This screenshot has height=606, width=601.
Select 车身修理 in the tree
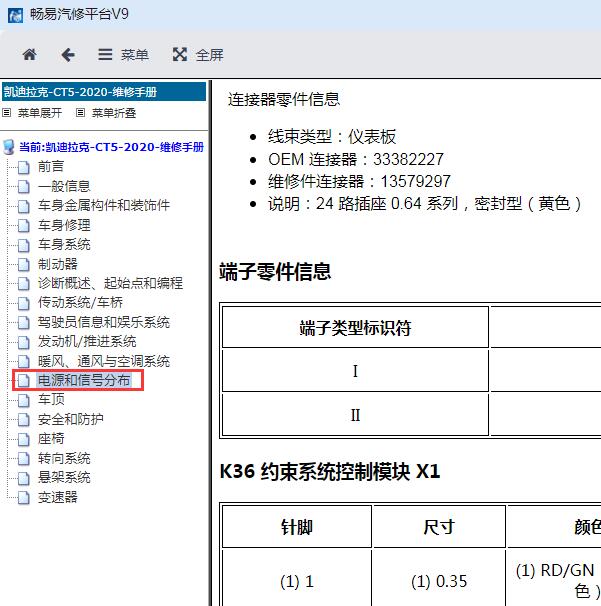(64, 225)
